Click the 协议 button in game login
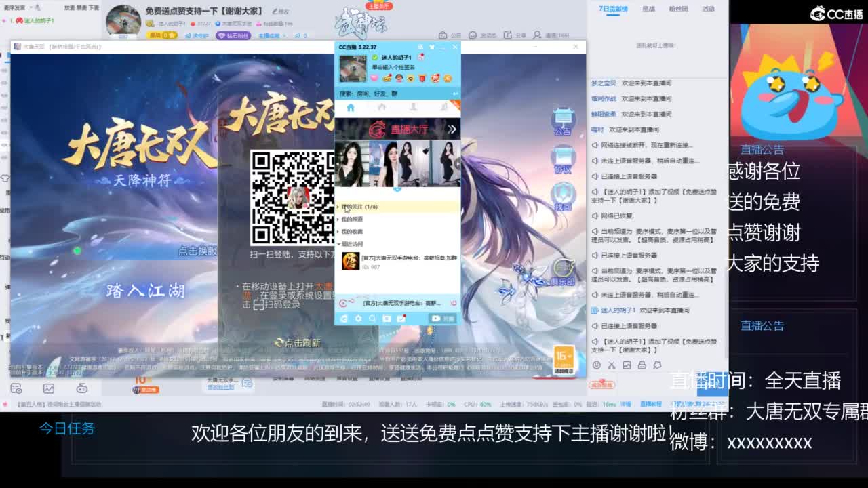This screenshot has height=488, width=868. coord(562,160)
